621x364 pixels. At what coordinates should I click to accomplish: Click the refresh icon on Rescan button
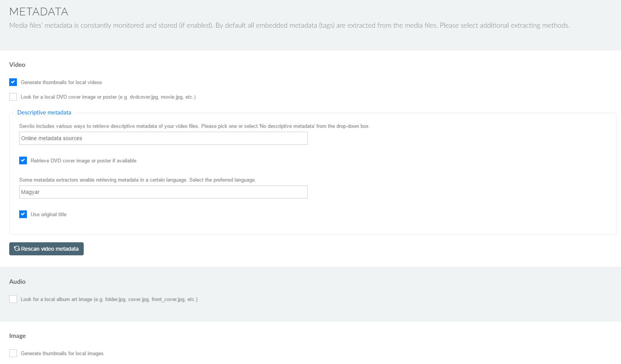[17, 249]
